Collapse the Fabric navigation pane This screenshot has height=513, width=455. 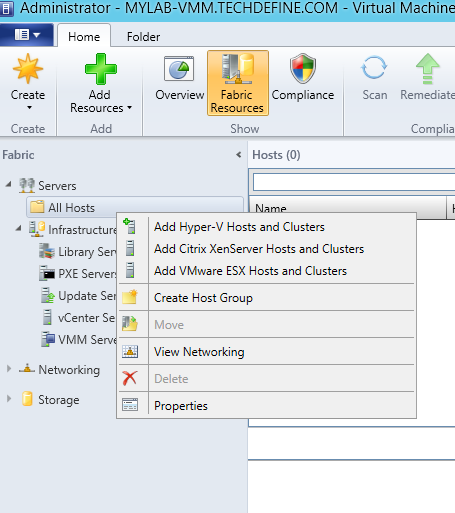coord(238,155)
